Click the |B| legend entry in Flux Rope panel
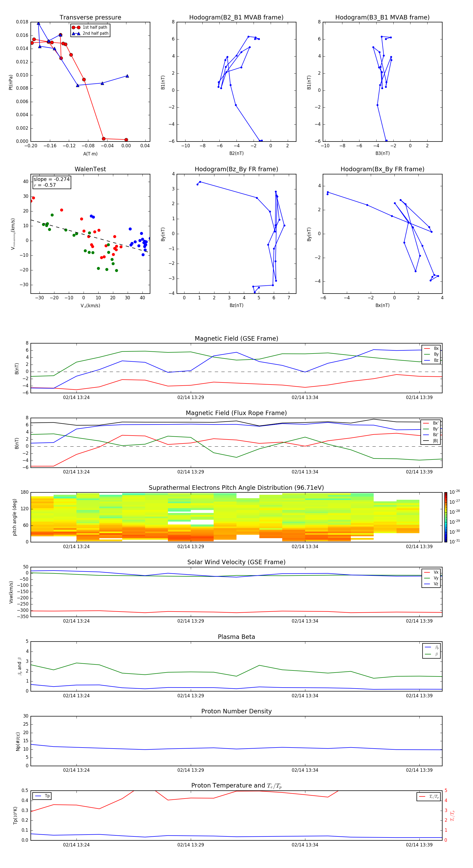 coord(431,441)
